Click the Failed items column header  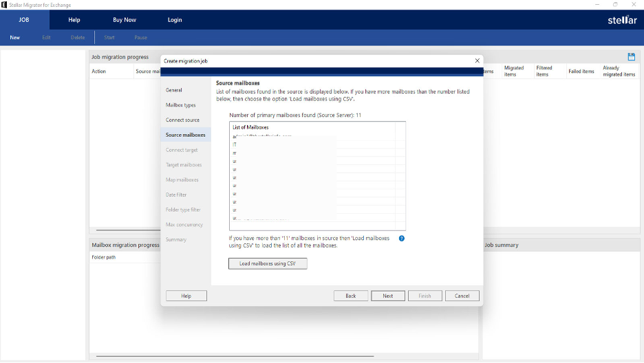tap(581, 71)
